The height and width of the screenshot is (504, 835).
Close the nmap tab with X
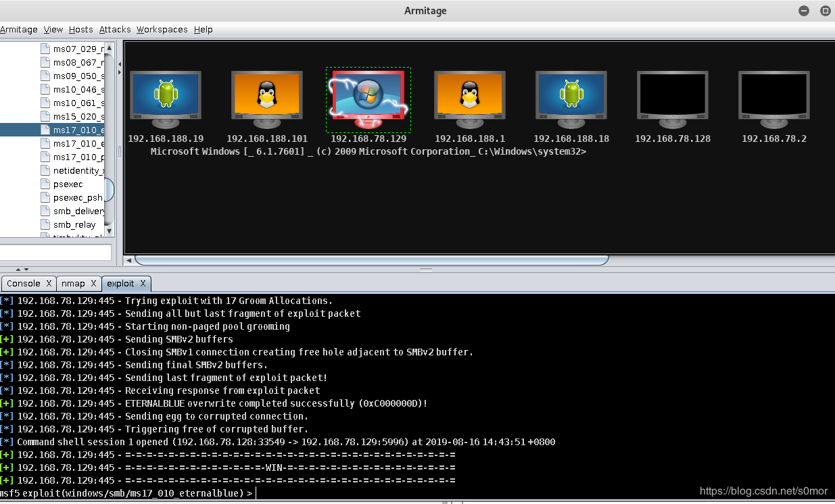93,283
